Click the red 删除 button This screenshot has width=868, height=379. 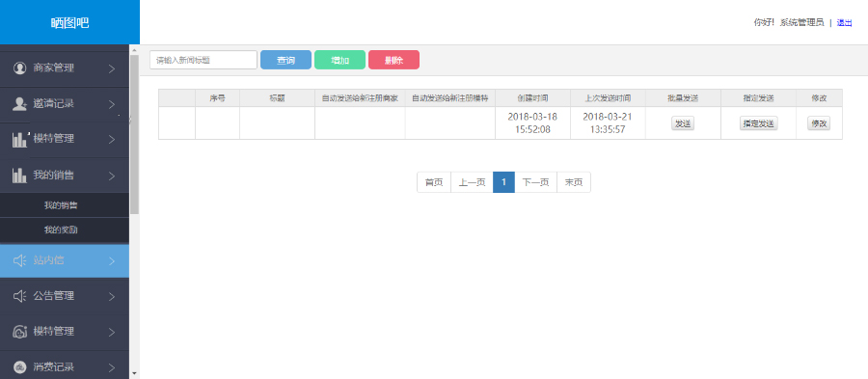coord(393,60)
